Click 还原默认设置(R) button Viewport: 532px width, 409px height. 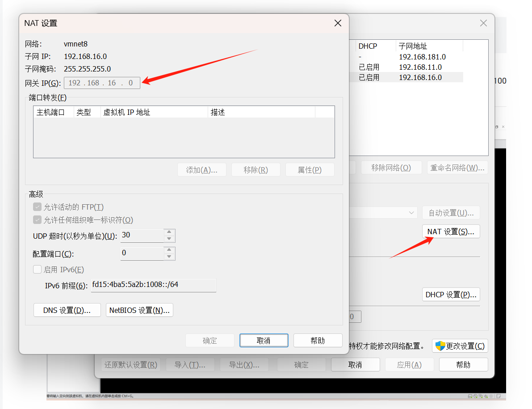130,365
